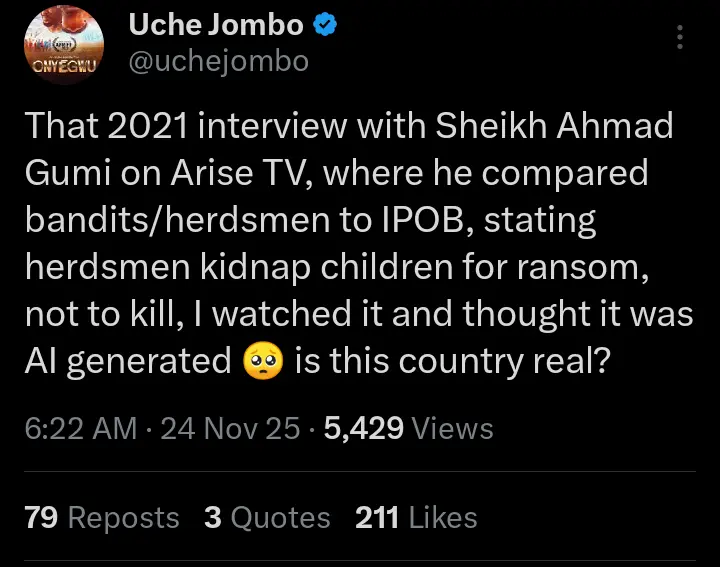Click the phrase "is this country real?"
Viewport: 720px width, 567px height.
tap(452, 360)
